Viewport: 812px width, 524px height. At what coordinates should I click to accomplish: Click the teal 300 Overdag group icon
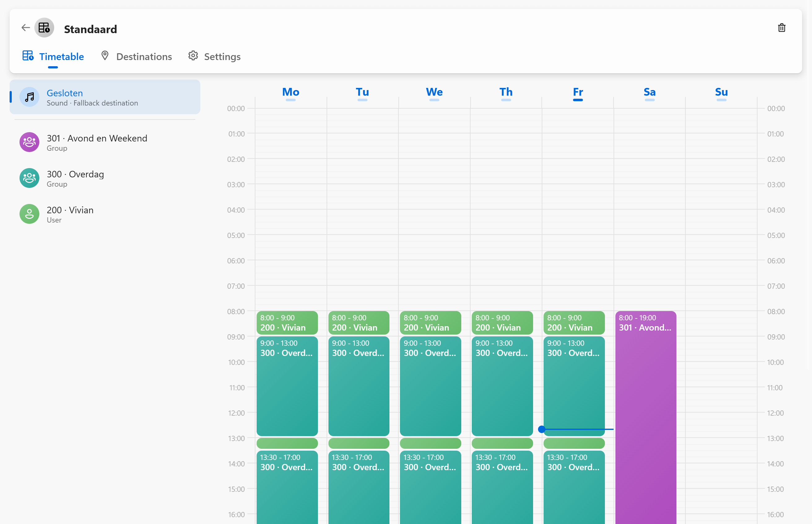click(29, 178)
